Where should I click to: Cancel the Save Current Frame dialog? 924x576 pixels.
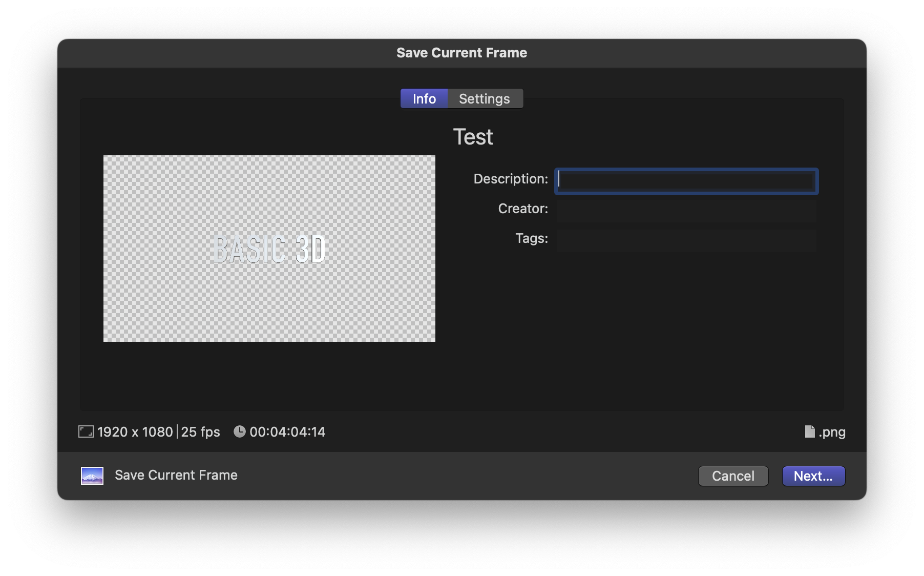point(733,476)
